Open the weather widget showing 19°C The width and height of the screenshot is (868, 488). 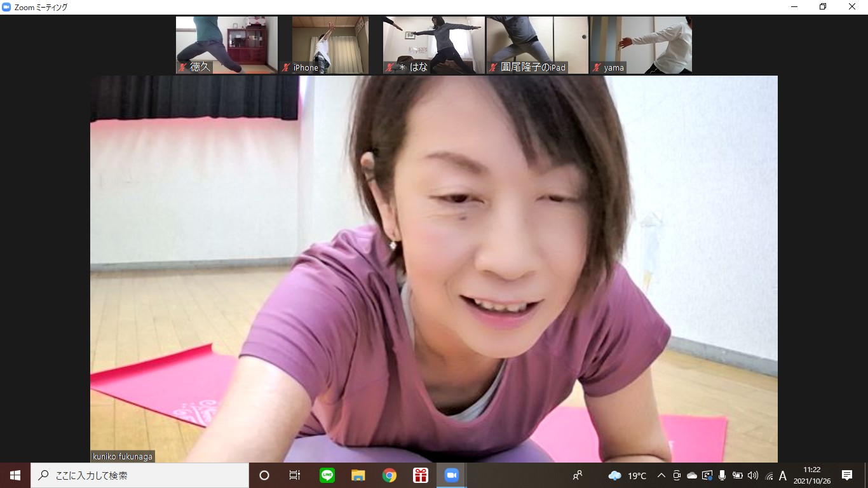point(627,475)
